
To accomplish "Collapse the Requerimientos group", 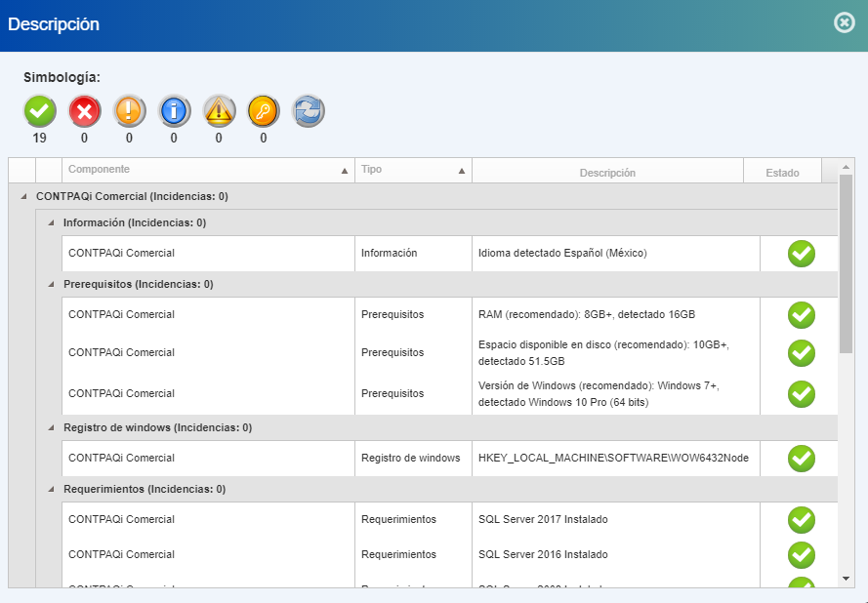I will tap(51, 490).
